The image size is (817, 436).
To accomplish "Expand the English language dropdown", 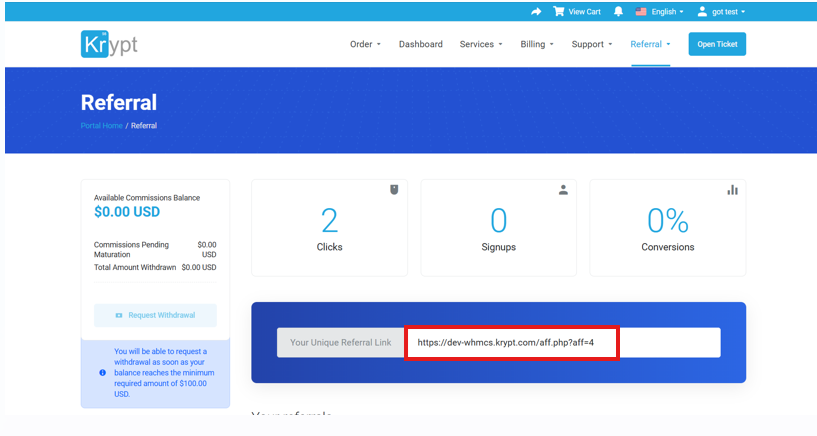I will 659,11.
